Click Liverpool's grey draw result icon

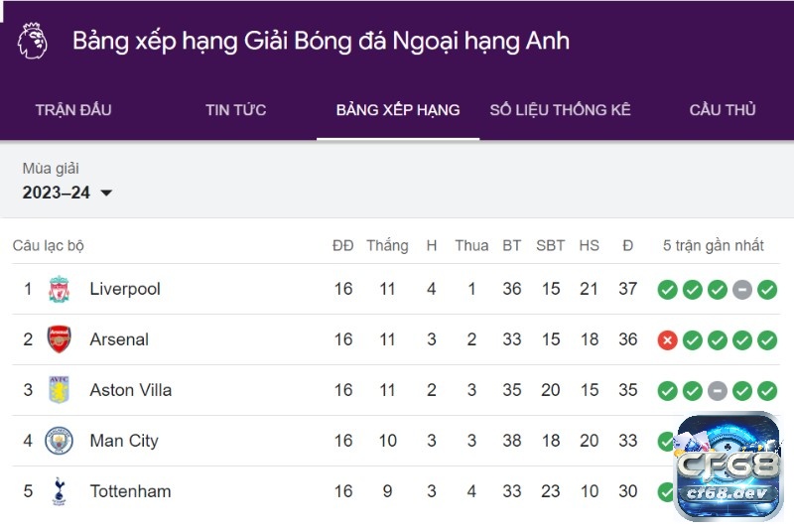[x=742, y=290]
